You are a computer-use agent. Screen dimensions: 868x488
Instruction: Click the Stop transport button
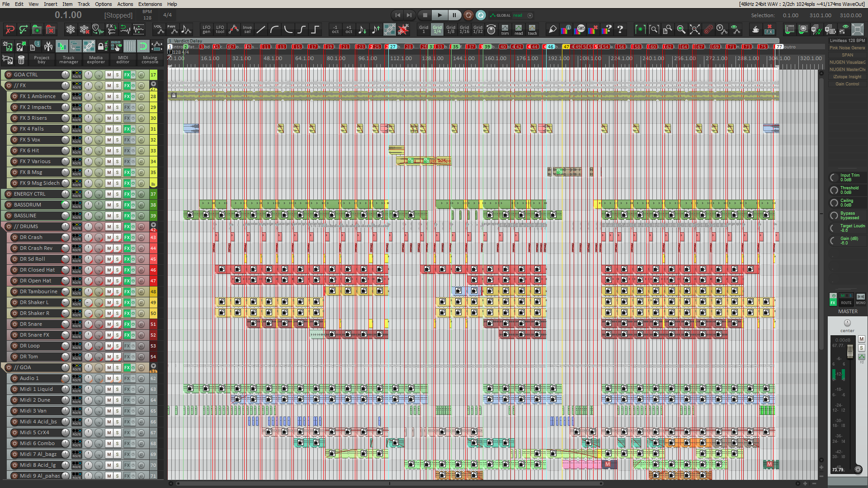tap(425, 15)
